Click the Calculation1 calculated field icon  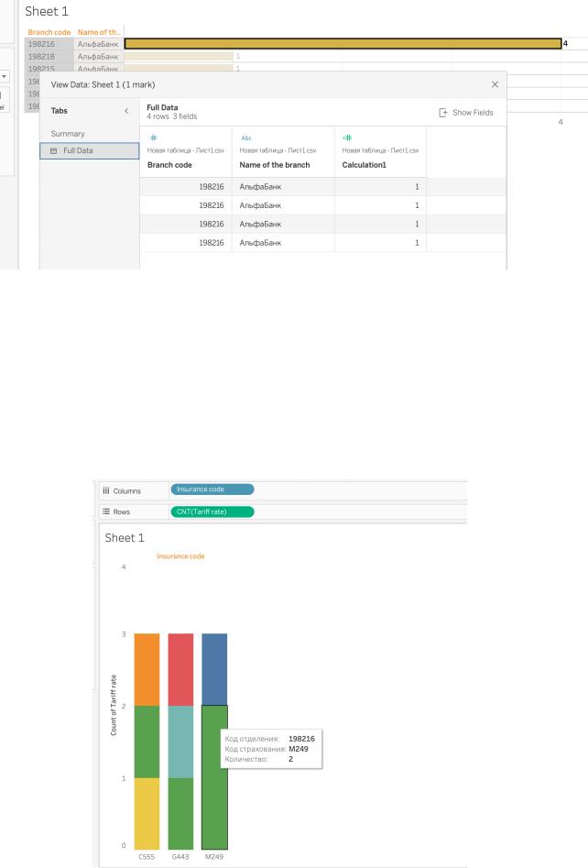347,137
